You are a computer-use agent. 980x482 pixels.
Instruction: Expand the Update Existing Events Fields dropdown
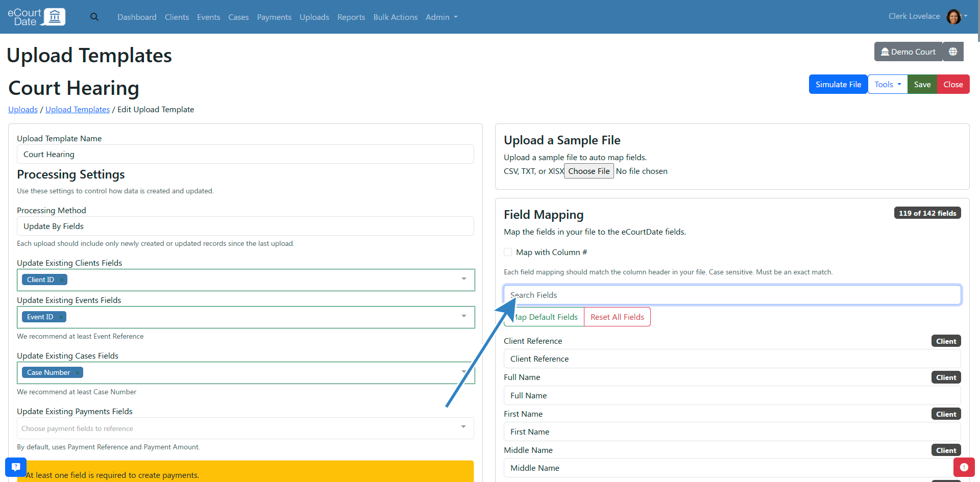click(464, 316)
